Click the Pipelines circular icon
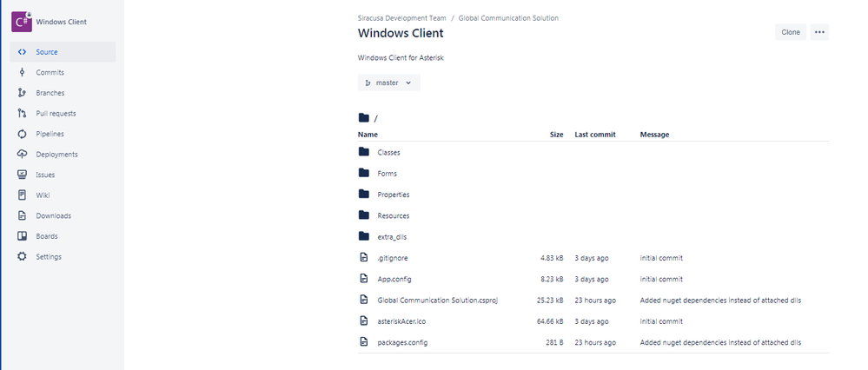 (22, 134)
